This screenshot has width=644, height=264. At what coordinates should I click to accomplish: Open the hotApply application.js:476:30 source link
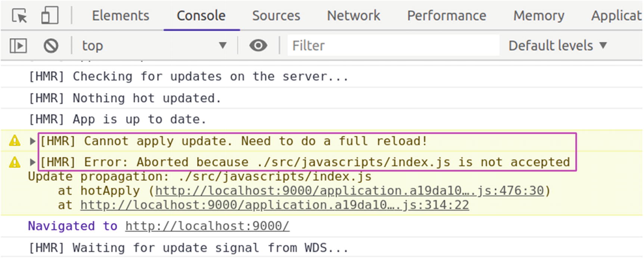[x=349, y=191]
